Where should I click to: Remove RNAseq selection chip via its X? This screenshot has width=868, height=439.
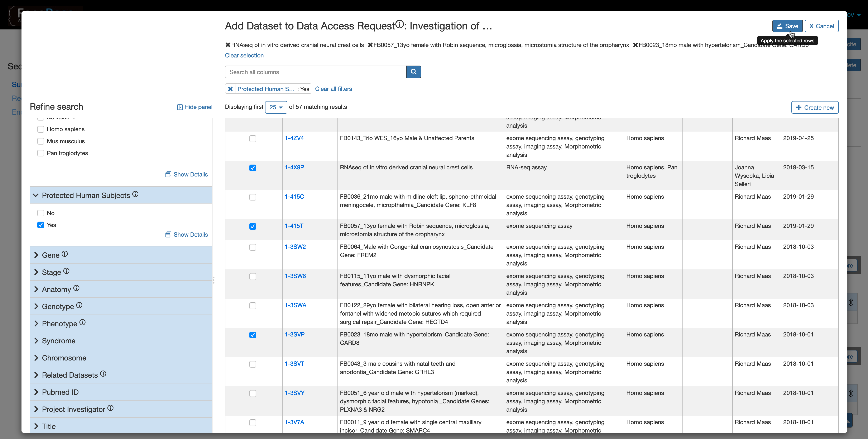[x=228, y=45]
